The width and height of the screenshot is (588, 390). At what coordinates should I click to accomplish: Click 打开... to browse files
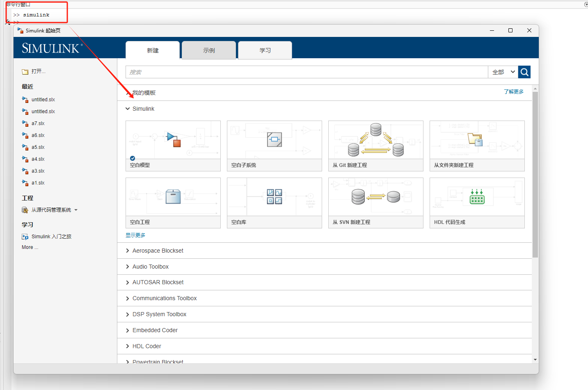click(x=39, y=71)
